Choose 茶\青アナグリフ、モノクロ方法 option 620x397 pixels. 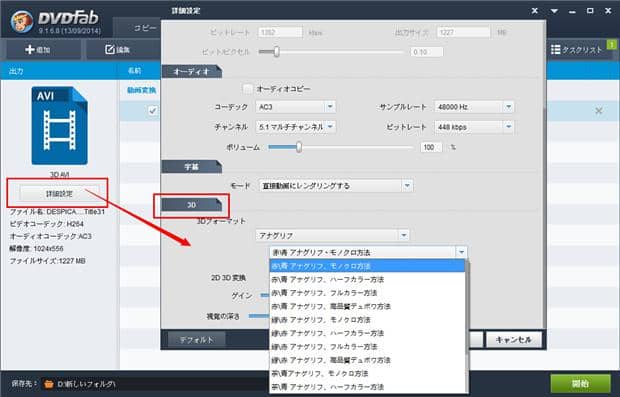367,373
